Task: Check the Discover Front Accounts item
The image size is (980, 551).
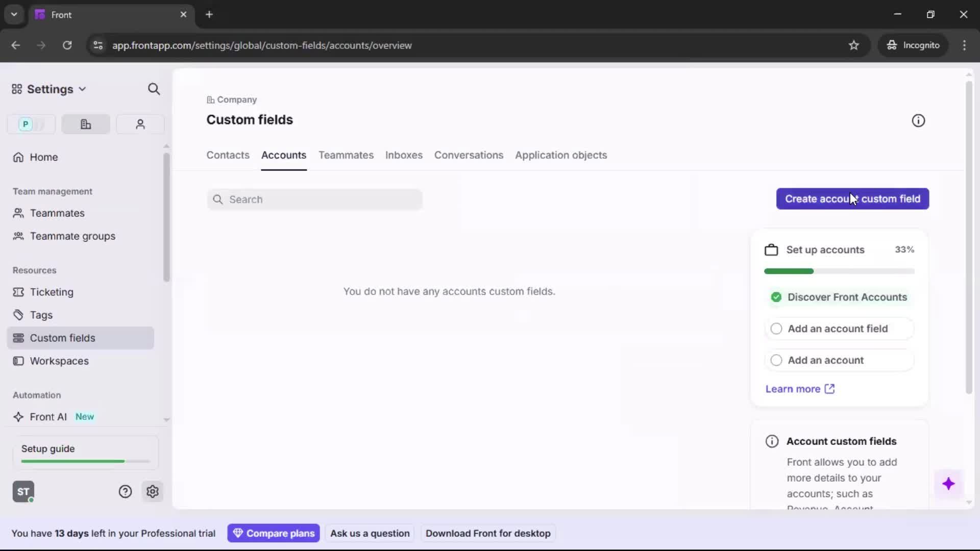Action: point(776,297)
